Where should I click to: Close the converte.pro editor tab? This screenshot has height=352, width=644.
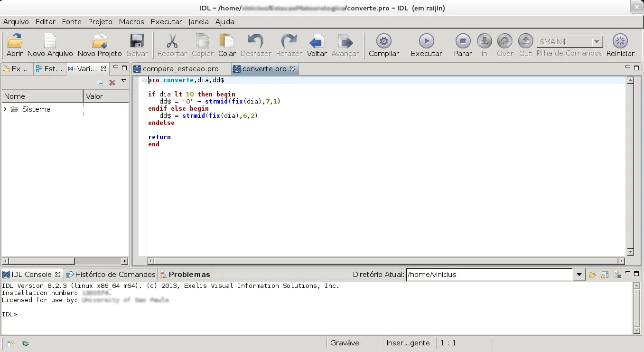[x=293, y=69]
